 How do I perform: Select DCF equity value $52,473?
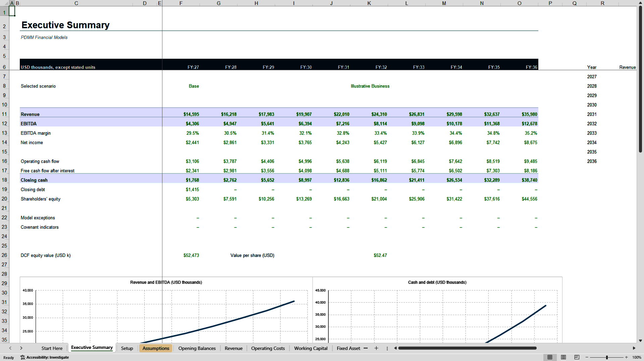(x=191, y=255)
